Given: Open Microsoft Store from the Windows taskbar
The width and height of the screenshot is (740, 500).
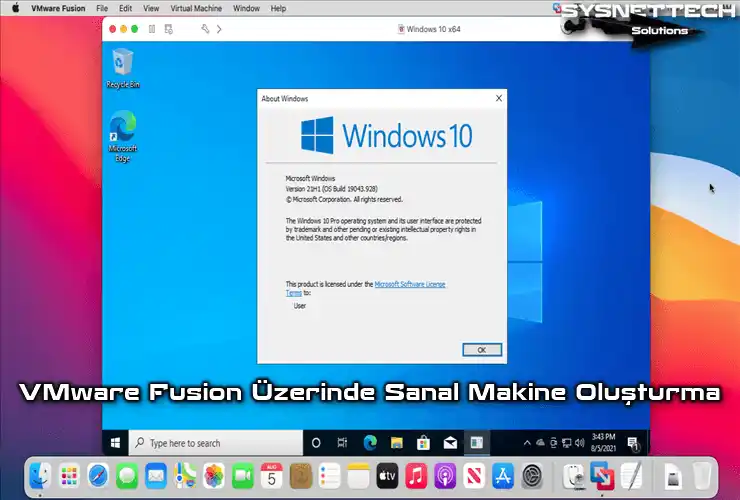Looking at the screenshot, I should point(423,443).
